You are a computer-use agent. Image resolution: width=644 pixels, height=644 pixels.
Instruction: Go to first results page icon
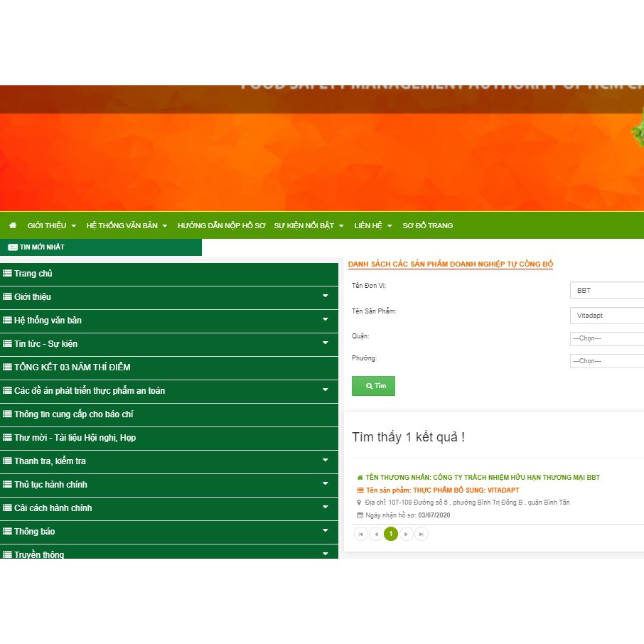[x=360, y=534]
